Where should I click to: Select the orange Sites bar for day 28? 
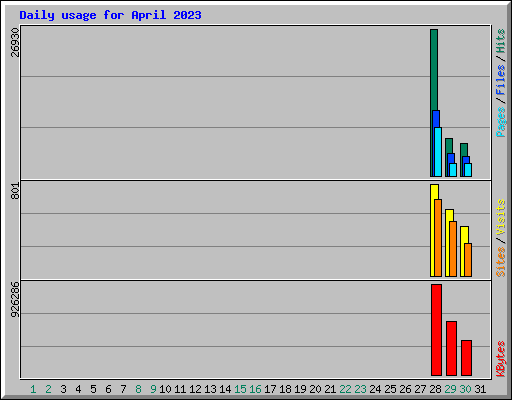pos(438,238)
